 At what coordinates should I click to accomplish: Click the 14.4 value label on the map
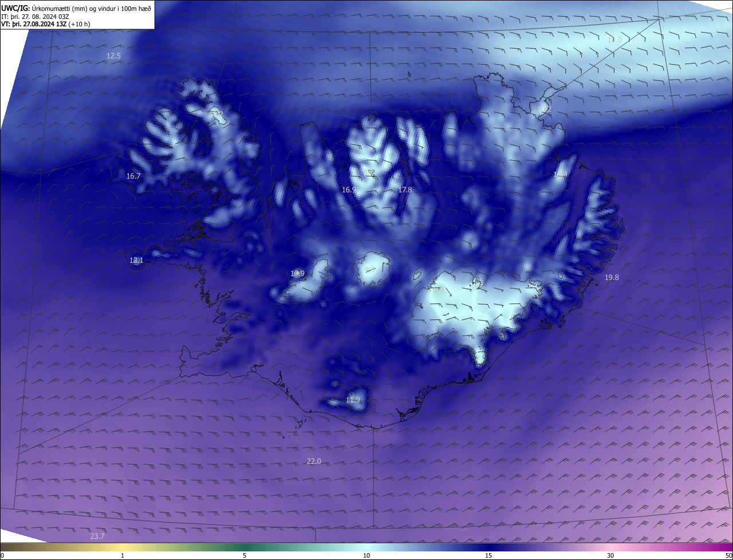pyautogui.click(x=560, y=175)
